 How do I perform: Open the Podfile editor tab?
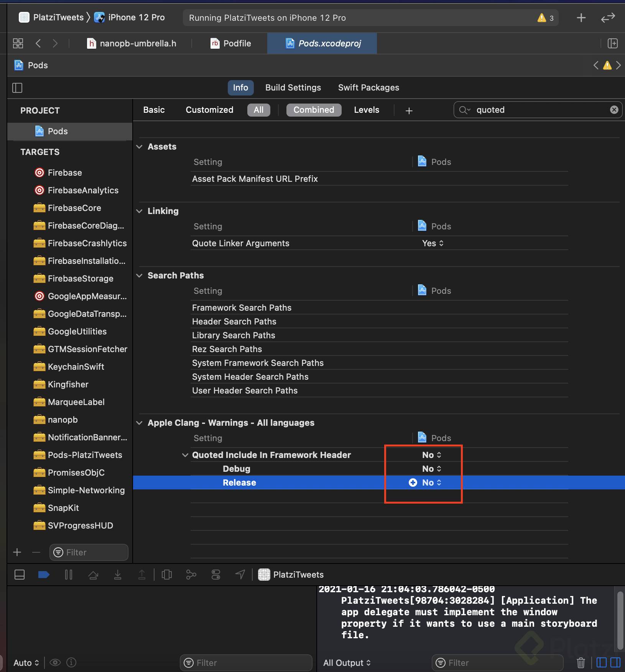pyautogui.click(x=231, y=43)
